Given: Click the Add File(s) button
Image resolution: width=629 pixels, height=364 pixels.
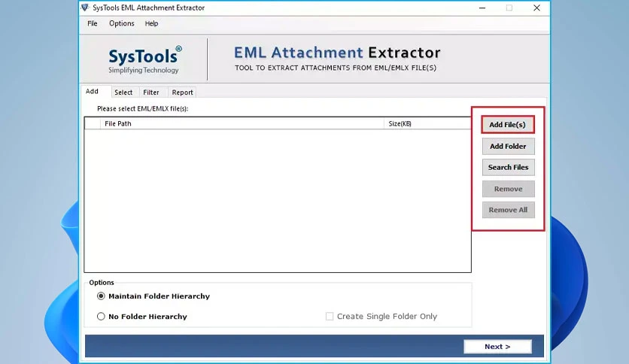Looking at the screenshot, I should 507,125.
